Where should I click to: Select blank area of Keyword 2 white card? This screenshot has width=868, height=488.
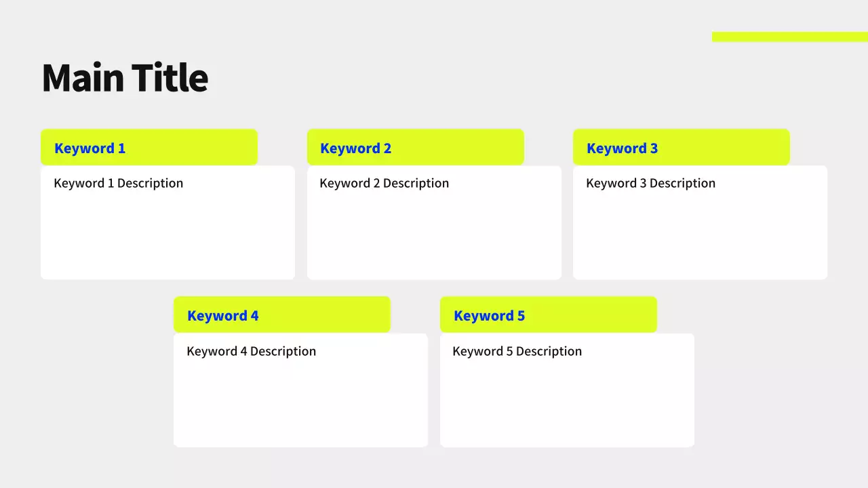click(434, 237)
